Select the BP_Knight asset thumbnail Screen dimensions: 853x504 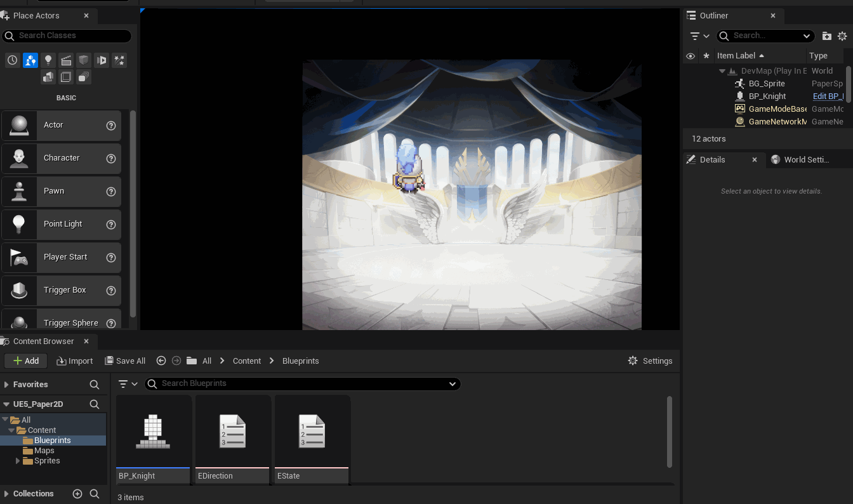154,439
